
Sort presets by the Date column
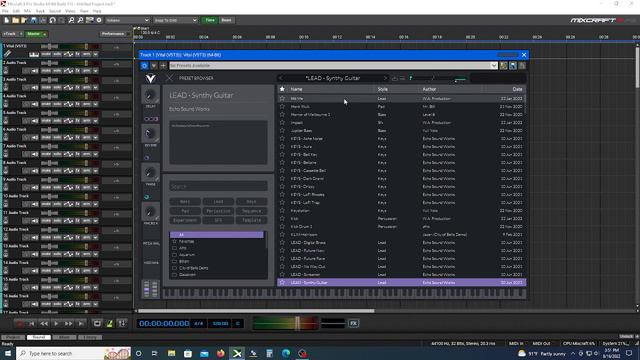(x=517, y=89)
